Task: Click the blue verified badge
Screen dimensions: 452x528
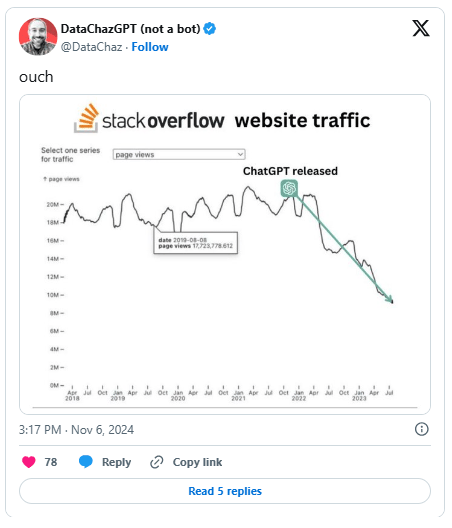Action: [x=209, y=29]
